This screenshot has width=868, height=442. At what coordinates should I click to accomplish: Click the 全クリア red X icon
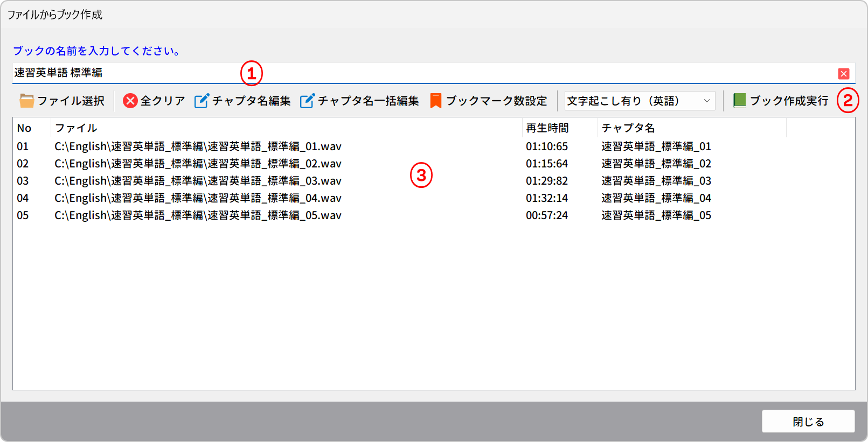point(130,101)
